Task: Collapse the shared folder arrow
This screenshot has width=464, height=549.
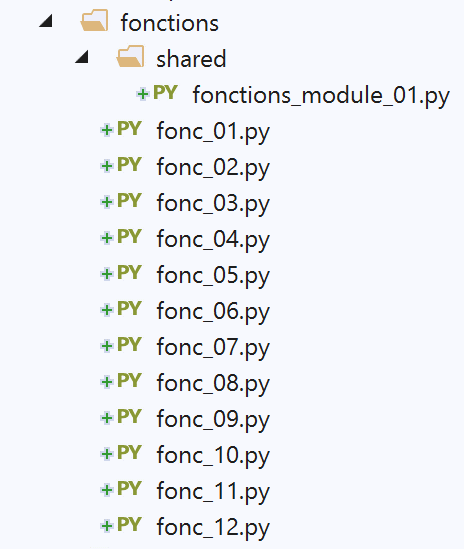Action: point(82,57)
